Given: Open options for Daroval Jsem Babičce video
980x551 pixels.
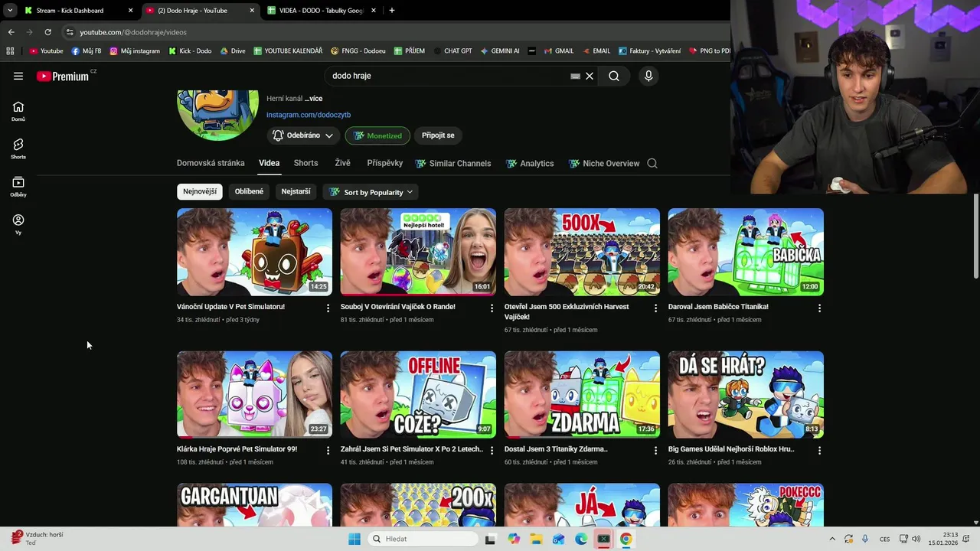Looking at the screenshot, I should 819,308.
